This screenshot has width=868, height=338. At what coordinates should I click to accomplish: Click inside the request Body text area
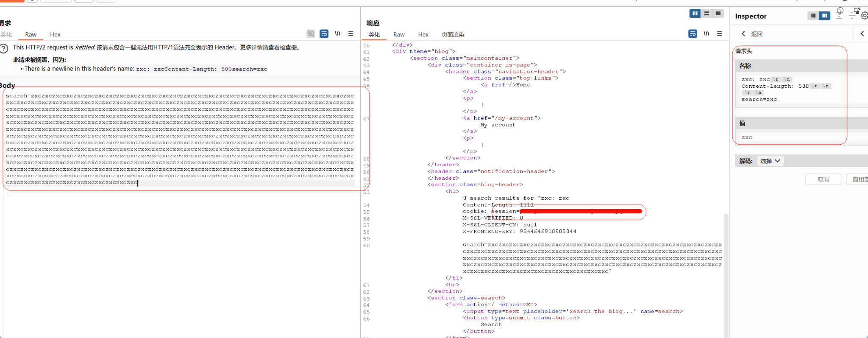point(180,140)
